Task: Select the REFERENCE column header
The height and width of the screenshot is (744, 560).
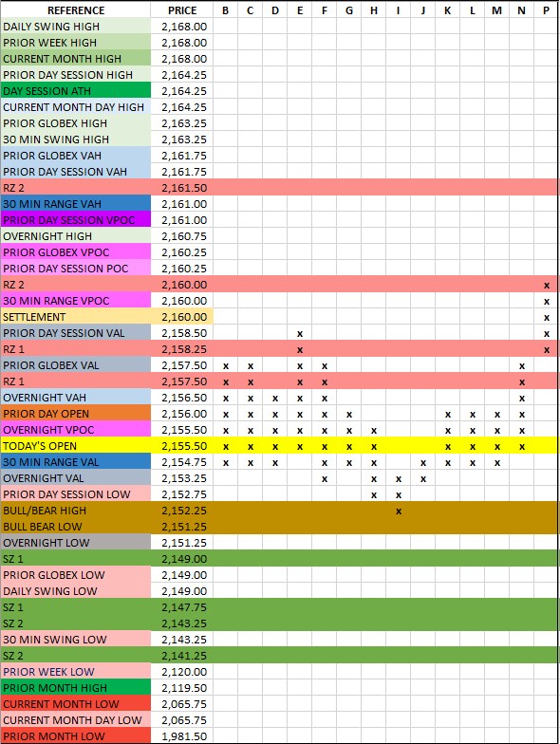Action: click(76, 10)
